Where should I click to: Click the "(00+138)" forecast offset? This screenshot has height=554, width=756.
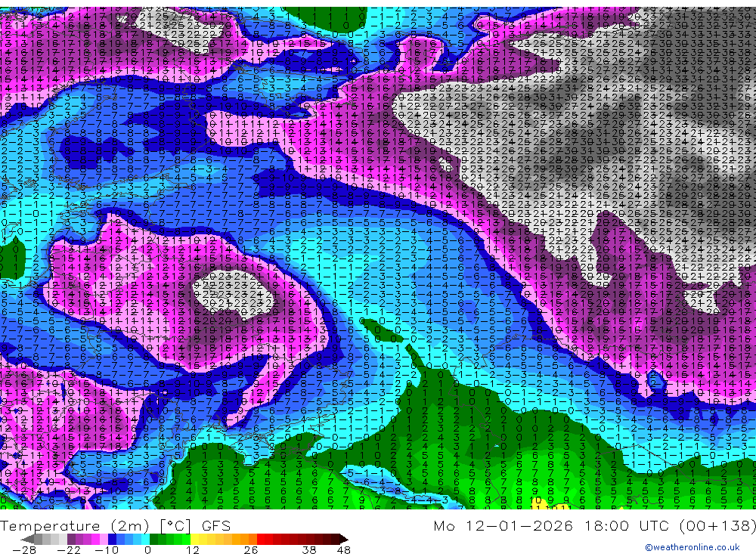718,525
